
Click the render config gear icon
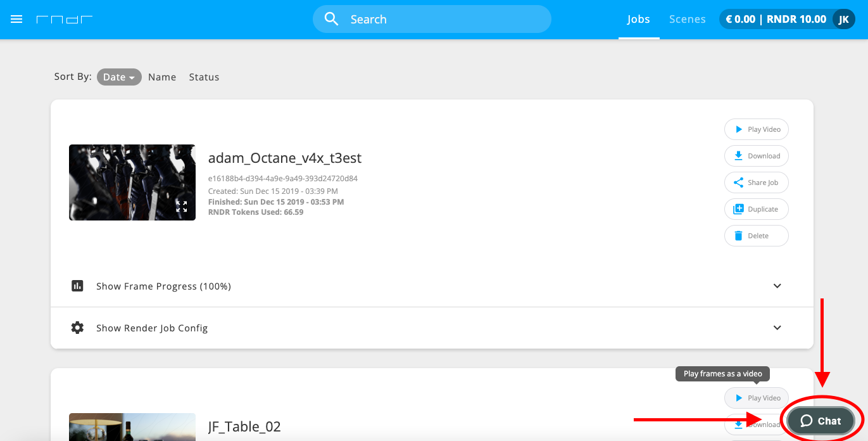pyautogui.click(x=77, y=328)
